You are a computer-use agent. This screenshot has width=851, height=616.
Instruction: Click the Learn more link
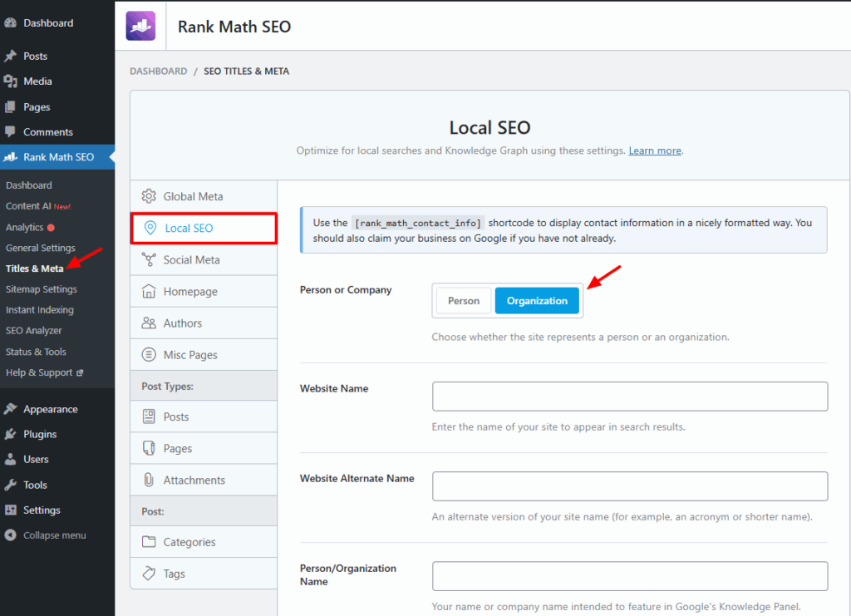(x=655, y=150)
